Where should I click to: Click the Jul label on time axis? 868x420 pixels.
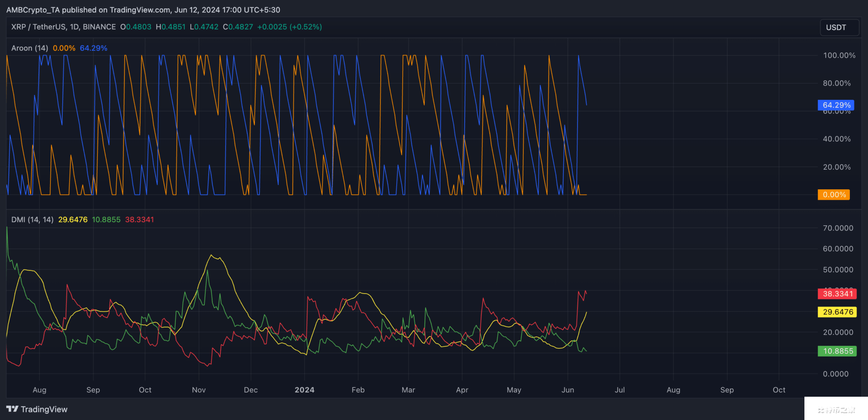pyautogui.click(x=620, y=390)
